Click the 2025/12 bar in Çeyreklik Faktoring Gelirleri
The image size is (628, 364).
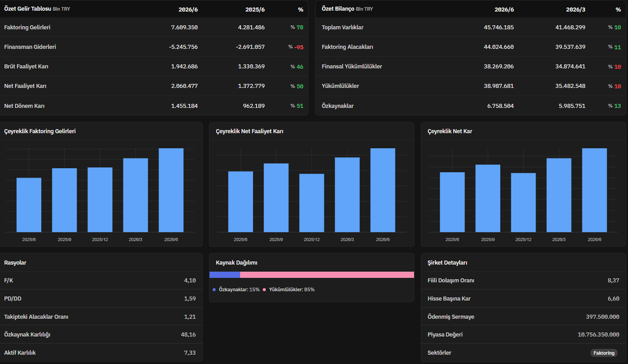[x=100, y=200]
